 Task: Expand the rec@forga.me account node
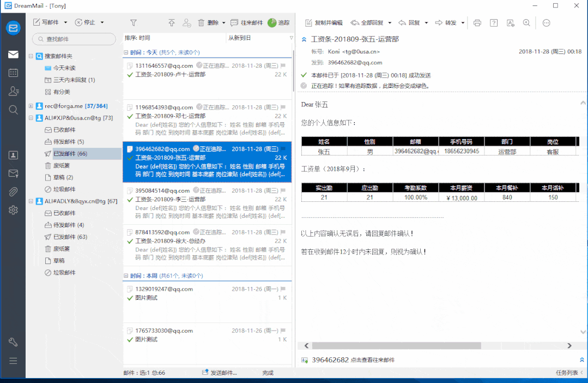[31, 106]
